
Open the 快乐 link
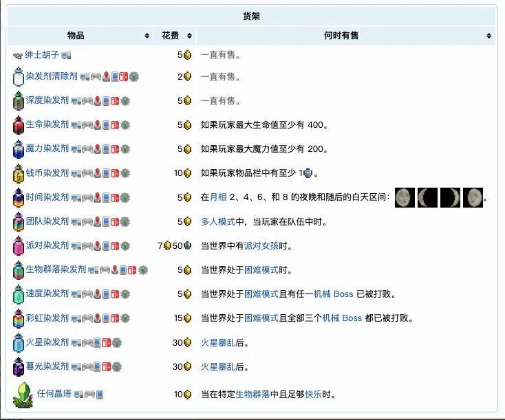314,395
